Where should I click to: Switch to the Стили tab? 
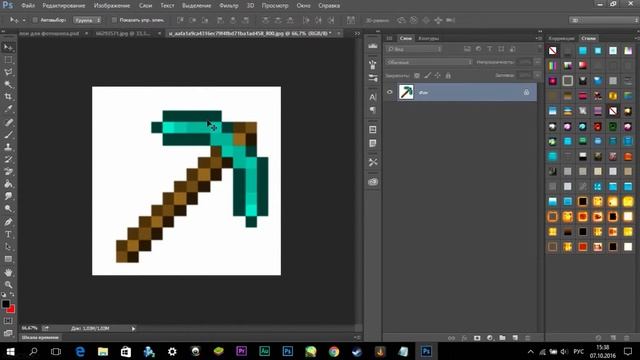coord(589,38)
